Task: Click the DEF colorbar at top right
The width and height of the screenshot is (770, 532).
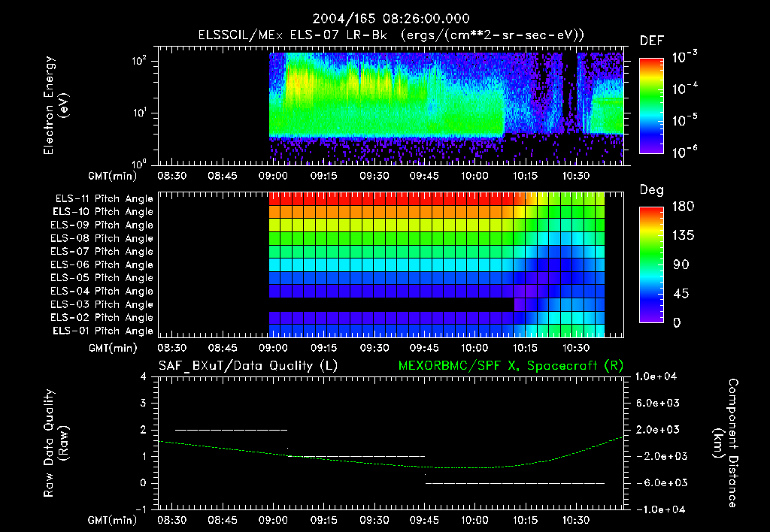Action: point(651,105)
